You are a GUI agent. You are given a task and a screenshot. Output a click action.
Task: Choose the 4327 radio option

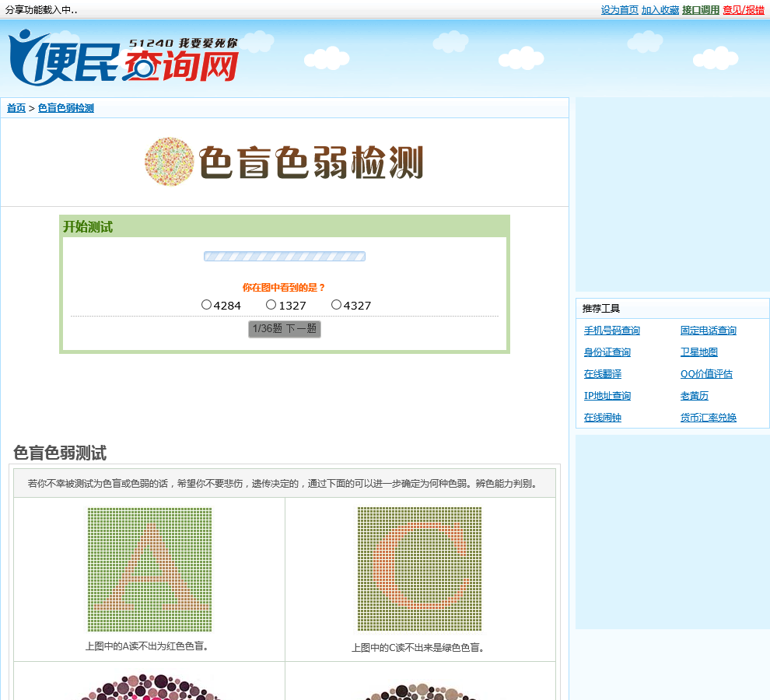(336, 305)
